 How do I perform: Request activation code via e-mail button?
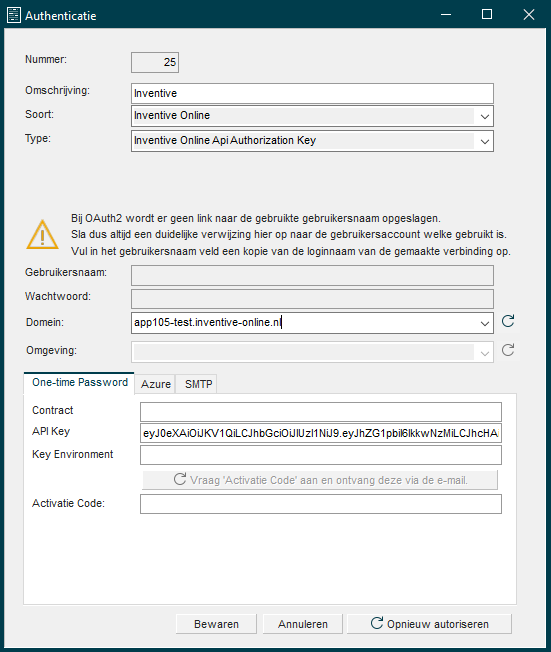click(320, 480)
